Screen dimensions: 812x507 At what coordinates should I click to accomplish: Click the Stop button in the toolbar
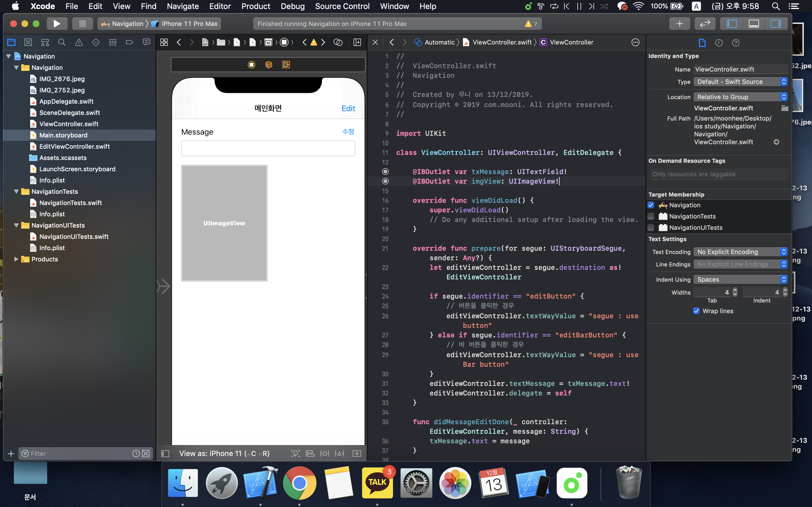82,24
